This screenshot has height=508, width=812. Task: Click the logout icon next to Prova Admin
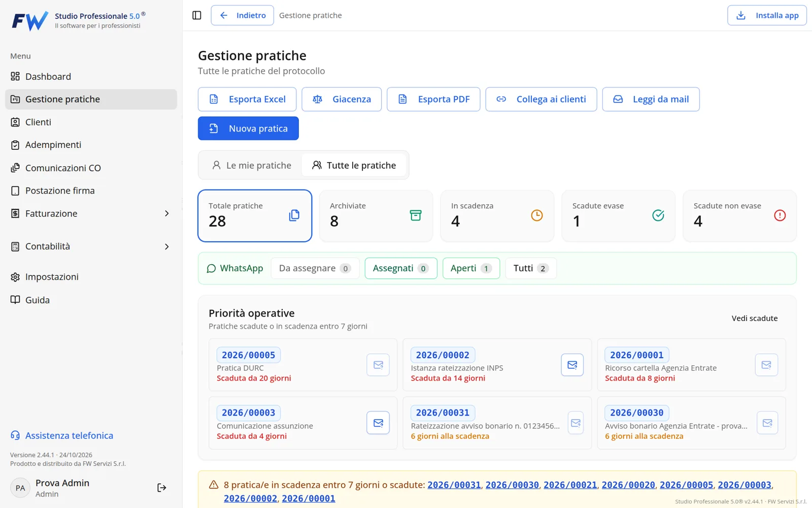pyautogui.click(x=161, y=488)
